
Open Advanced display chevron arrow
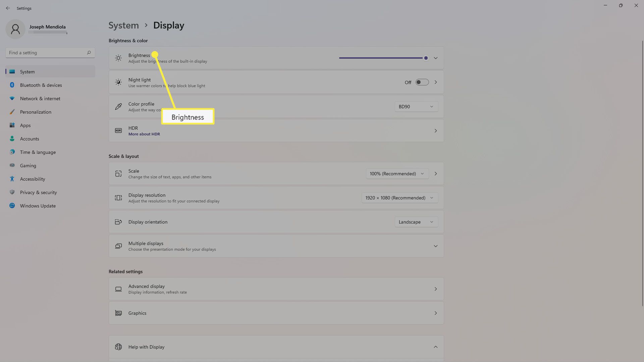click(x=436, y=289)
